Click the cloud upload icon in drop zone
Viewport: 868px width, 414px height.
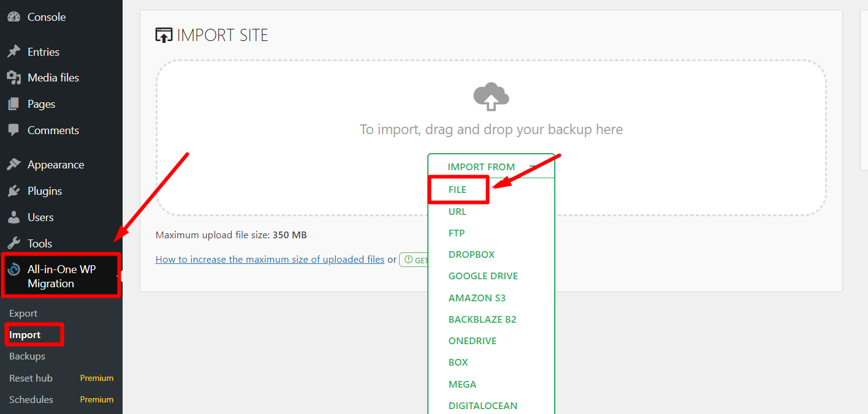click(x=490, y=96)
